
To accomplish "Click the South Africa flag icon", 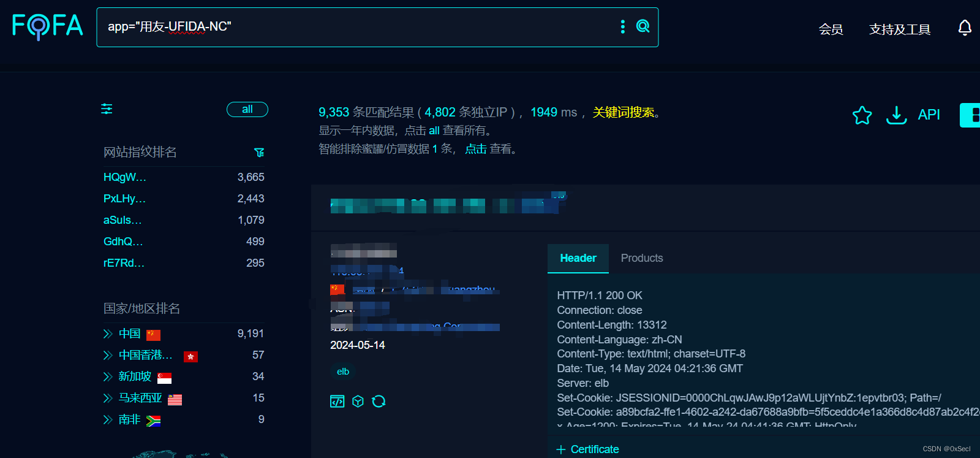I will pyautogui.click(x=153, y=421).
